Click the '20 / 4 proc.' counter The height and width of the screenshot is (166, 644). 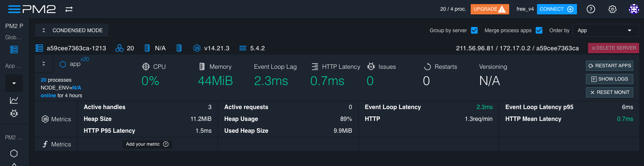tap(453, 9)
